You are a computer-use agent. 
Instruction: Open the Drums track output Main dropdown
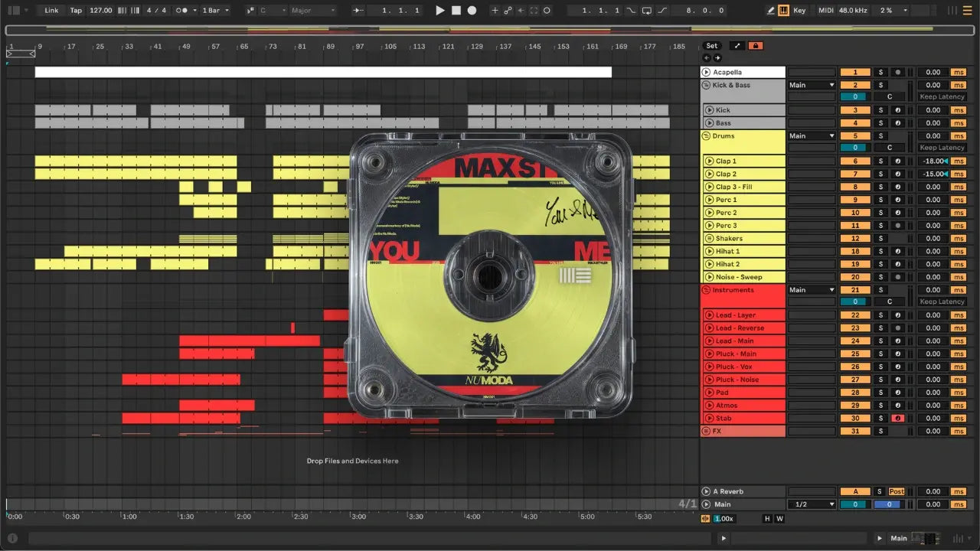(x=811, y=136)
